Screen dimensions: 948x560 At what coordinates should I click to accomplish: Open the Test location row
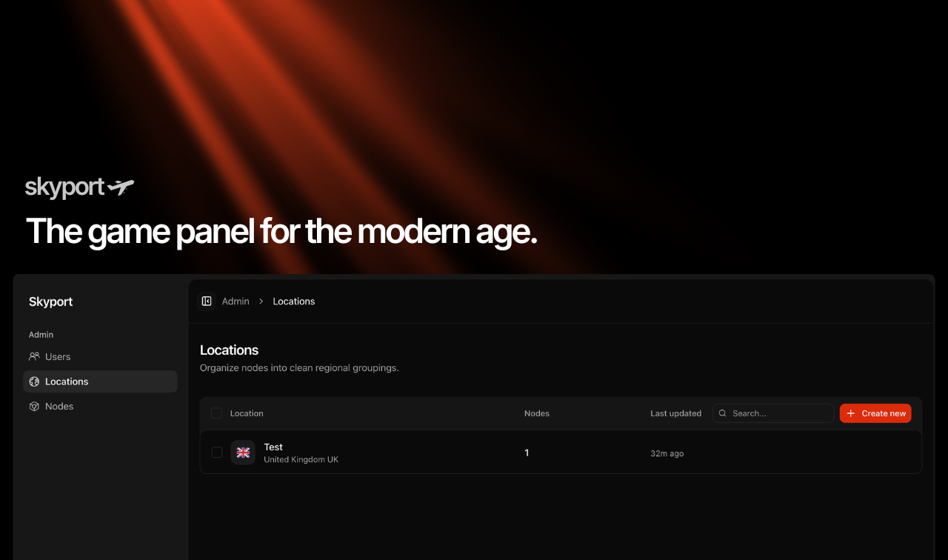(561, 453)
